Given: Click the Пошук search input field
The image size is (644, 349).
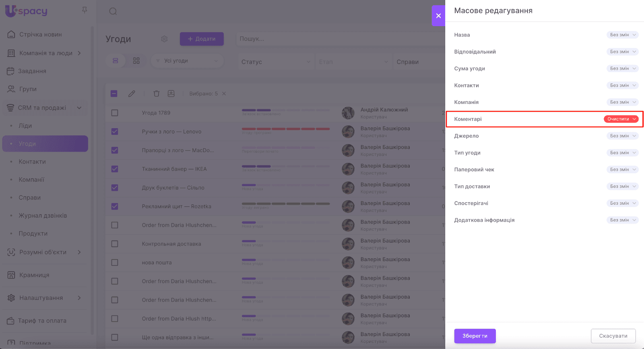Looking at the screenshot, I should click(338, 39).
